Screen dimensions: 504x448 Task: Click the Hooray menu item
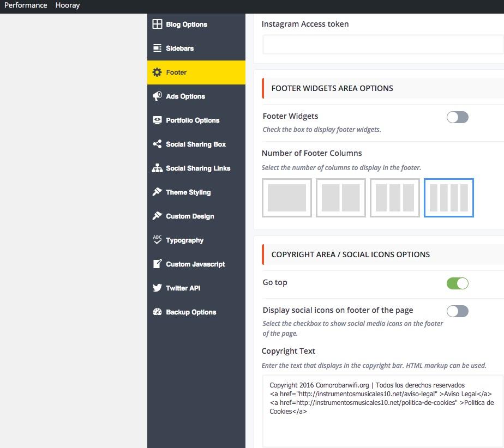tap(67, 5)
